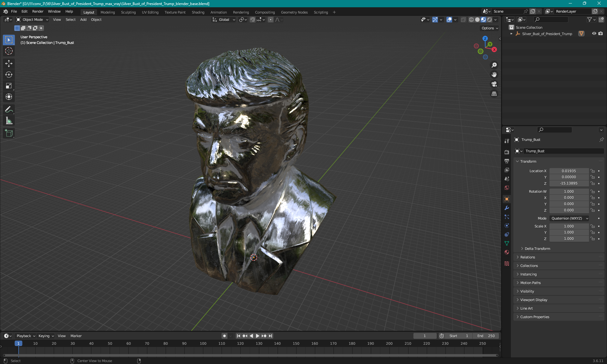This screenshot has height=364, width=607.
Task: Activate the 3D Cursor tool
Action: click(9, 51)
